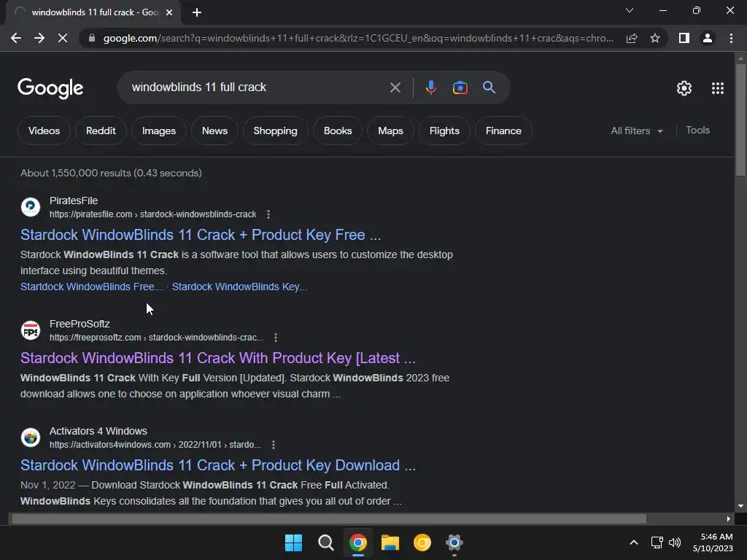This screenshot has height=560, width=747.
Task: Open the Windows Start menu
Action: pyautogui.click(x=293, y=542)
